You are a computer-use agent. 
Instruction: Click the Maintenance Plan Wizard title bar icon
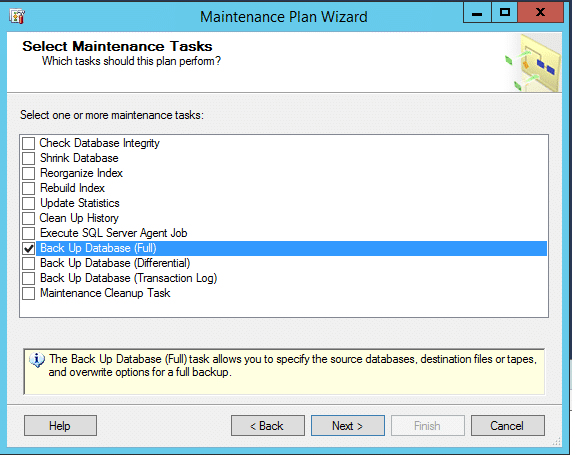(x=17, y=16)
